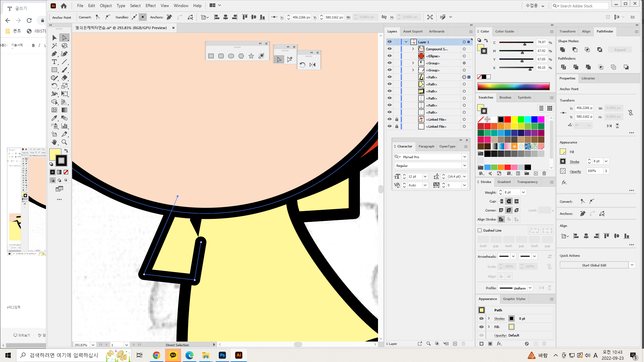Select the Hand tool

pos(54,142)
